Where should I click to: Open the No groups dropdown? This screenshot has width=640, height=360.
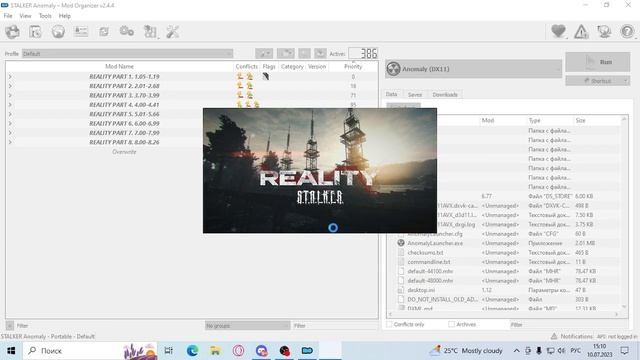pyautogui.click(x=247, y=325)
